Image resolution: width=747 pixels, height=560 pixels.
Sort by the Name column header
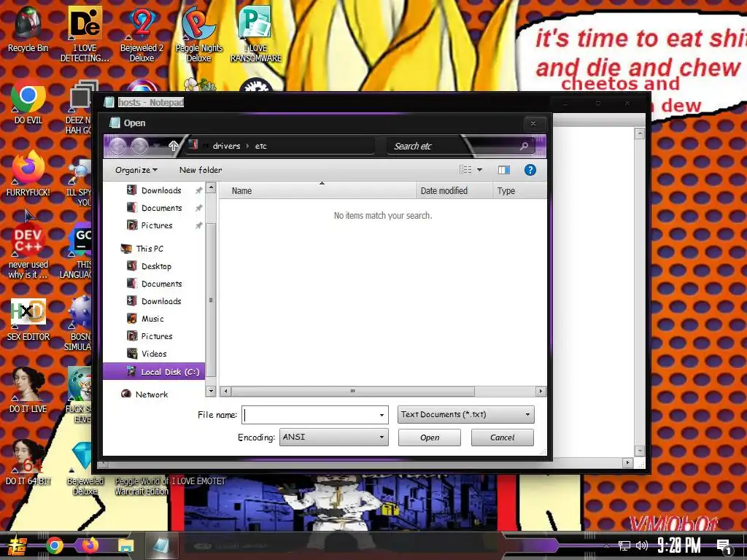(x=317, y=191)
